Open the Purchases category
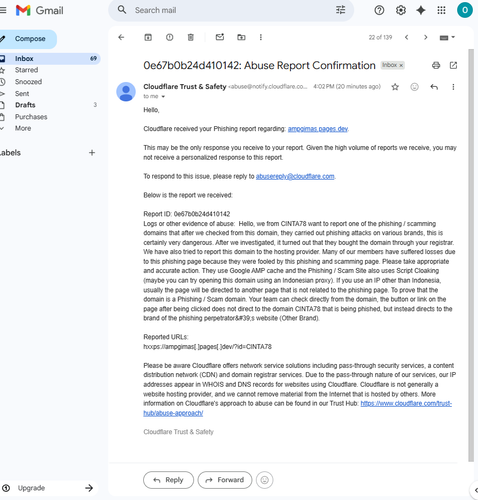This screenshot has height=500, width=478. pos(31,117)
